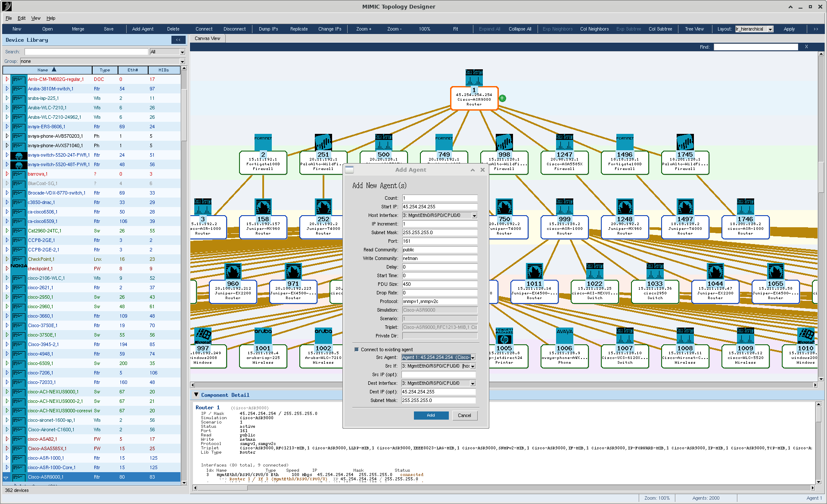Click Add Agent in the toolbar

point(143,29)
